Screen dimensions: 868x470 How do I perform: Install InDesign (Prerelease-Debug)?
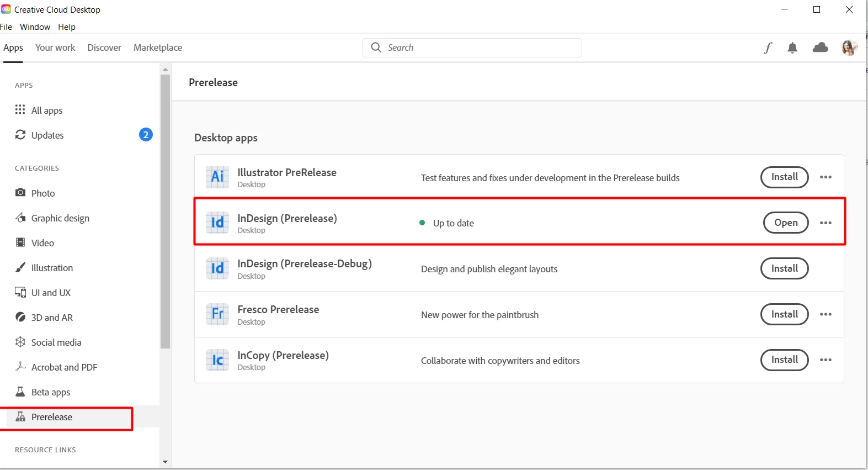(784, 268)
